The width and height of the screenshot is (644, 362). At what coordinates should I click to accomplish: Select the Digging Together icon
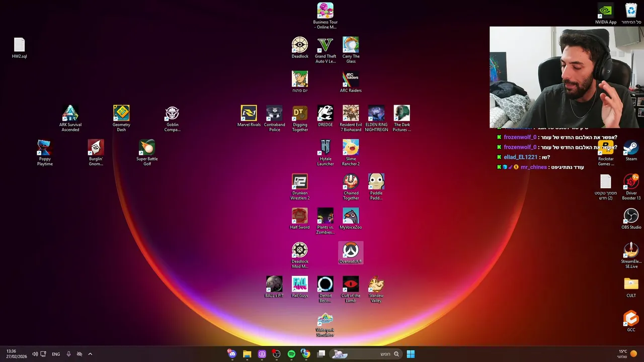point(300,118)
